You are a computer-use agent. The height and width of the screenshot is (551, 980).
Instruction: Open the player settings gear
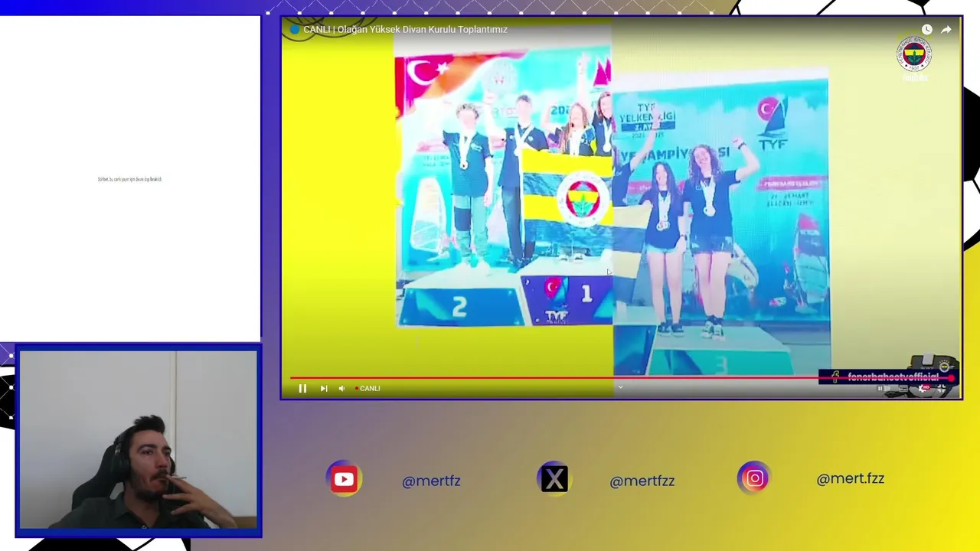point(923,388)
